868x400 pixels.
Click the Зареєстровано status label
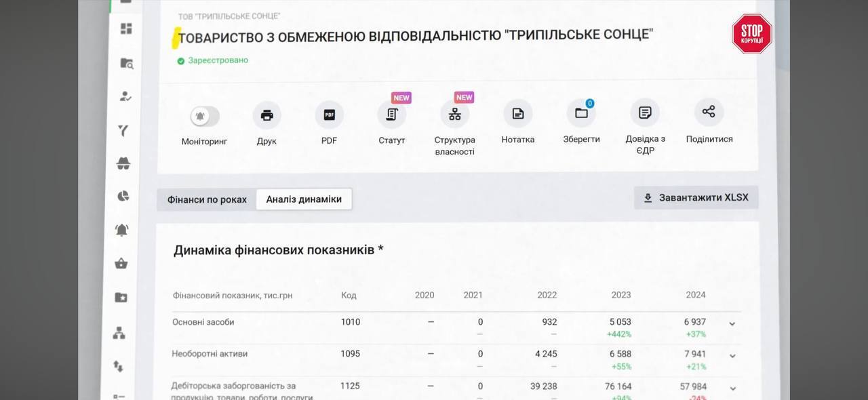click(x=218, y=60)
